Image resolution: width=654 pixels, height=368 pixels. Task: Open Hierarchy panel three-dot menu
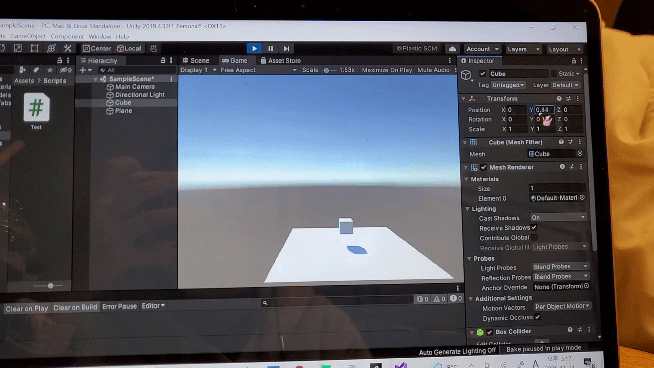click(x=171, y=60)
